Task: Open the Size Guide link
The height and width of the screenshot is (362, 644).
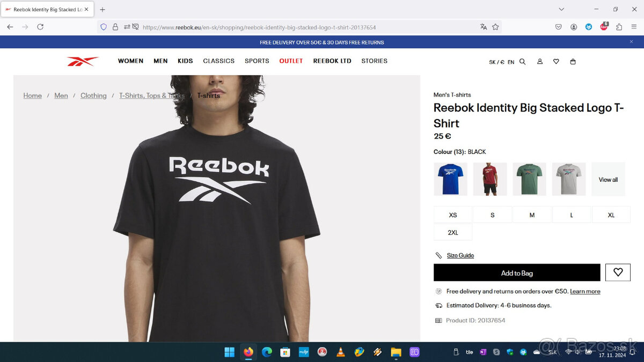Action: [460, 255]
